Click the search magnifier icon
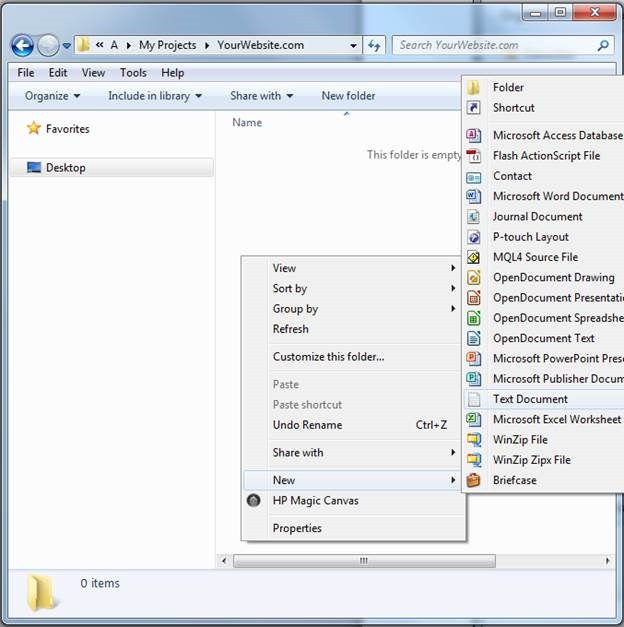Screen dimensions: 624x627 click(x=603, y=46)
